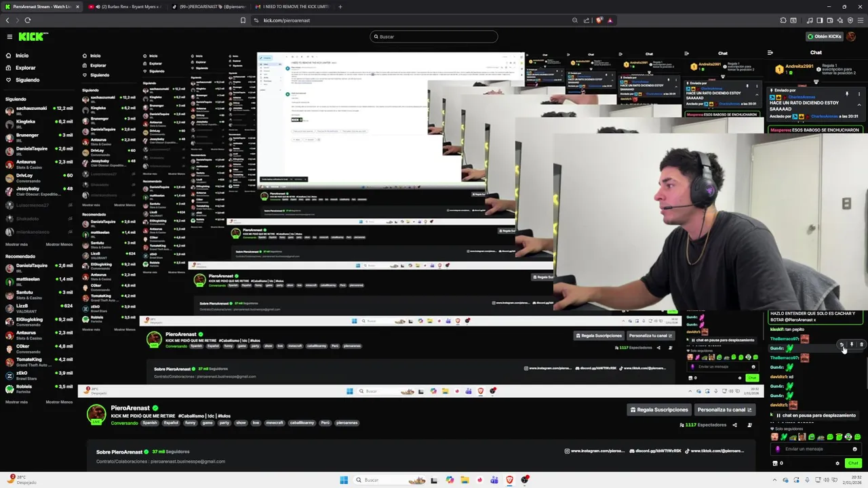This screenshot has width=868, height=488.
Task: Send message with green Chat button
Action: [853, 463]
